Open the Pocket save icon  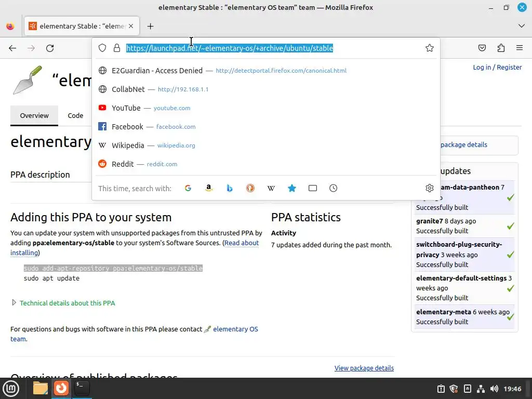[x=482, y=48]
